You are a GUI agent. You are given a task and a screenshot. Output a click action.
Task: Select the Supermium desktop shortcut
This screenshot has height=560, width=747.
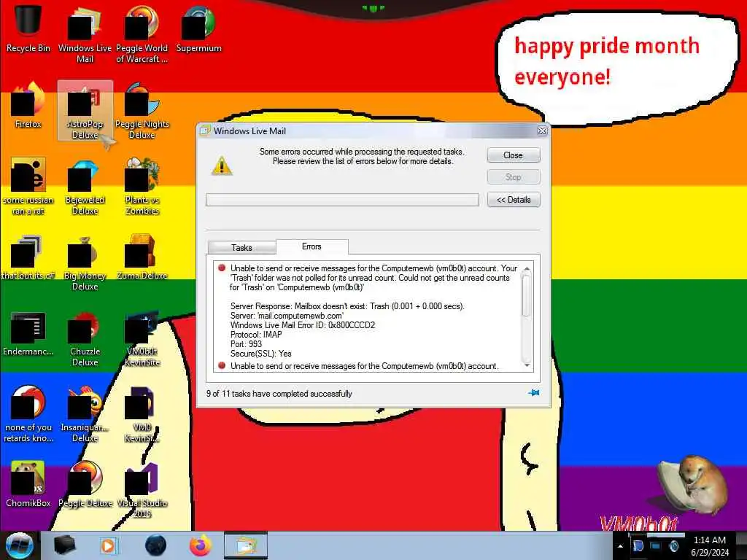[x=198, y=28]
